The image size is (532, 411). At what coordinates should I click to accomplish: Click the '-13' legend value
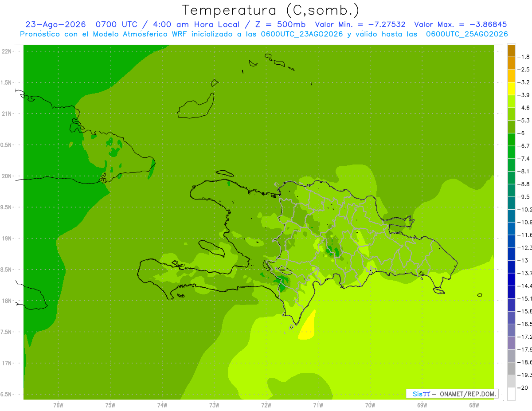[523, 260]
